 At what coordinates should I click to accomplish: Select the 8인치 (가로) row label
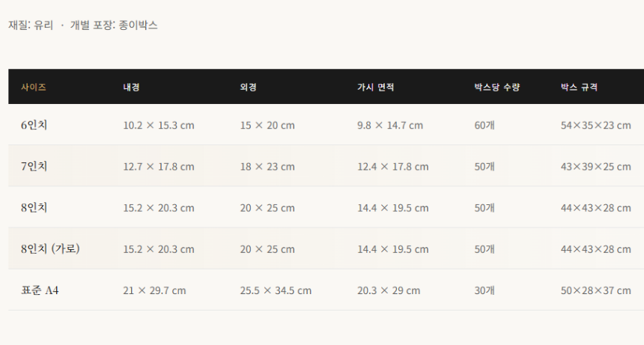coord(50,248)
